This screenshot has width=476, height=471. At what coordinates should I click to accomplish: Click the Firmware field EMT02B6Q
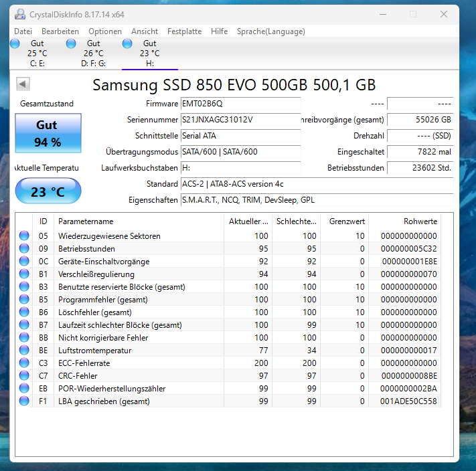241,104
